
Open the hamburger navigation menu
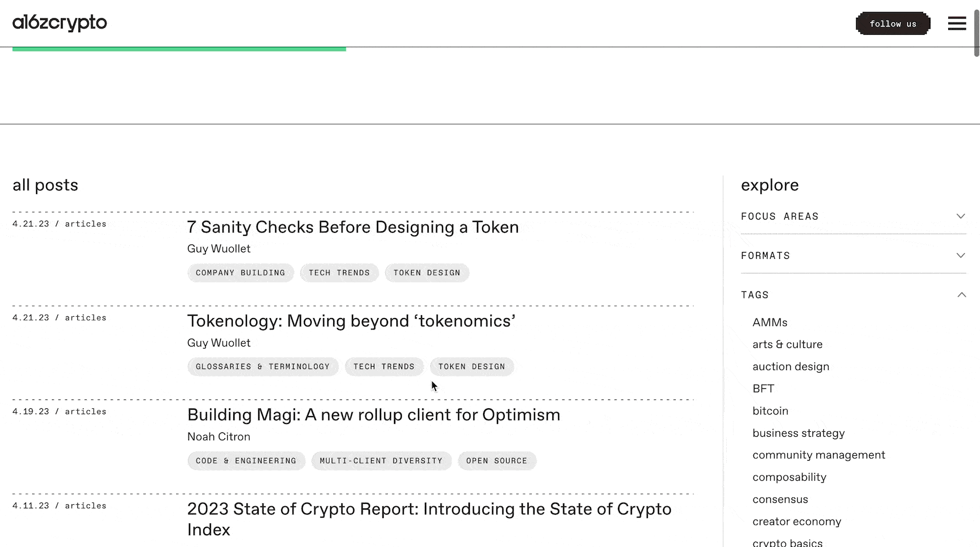coord(956,23)
